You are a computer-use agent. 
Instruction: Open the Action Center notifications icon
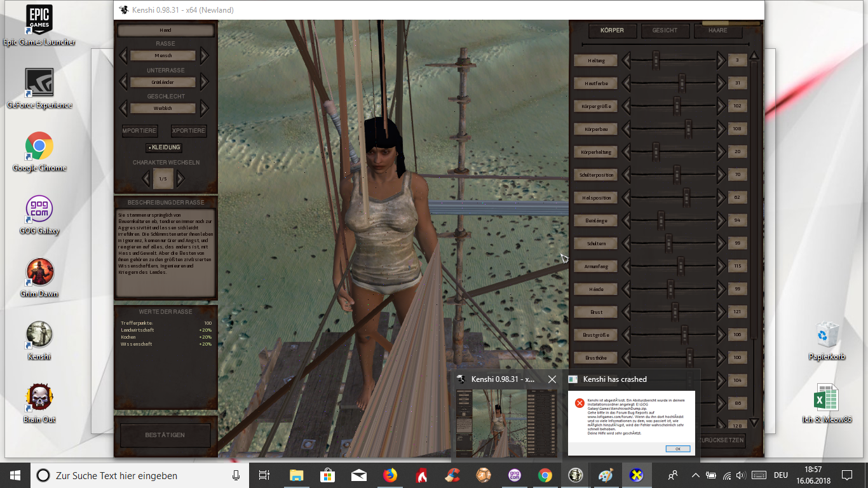(846, 475)
